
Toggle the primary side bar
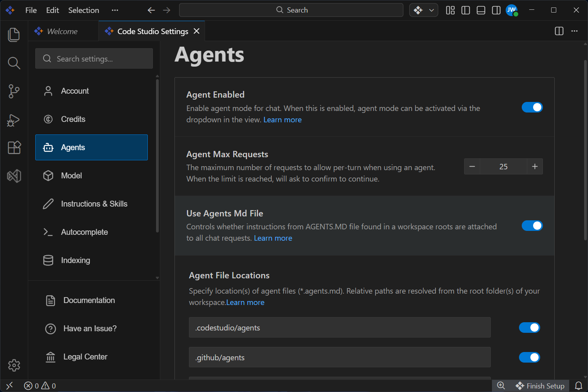pyautogui.click(x=466, y=10)
